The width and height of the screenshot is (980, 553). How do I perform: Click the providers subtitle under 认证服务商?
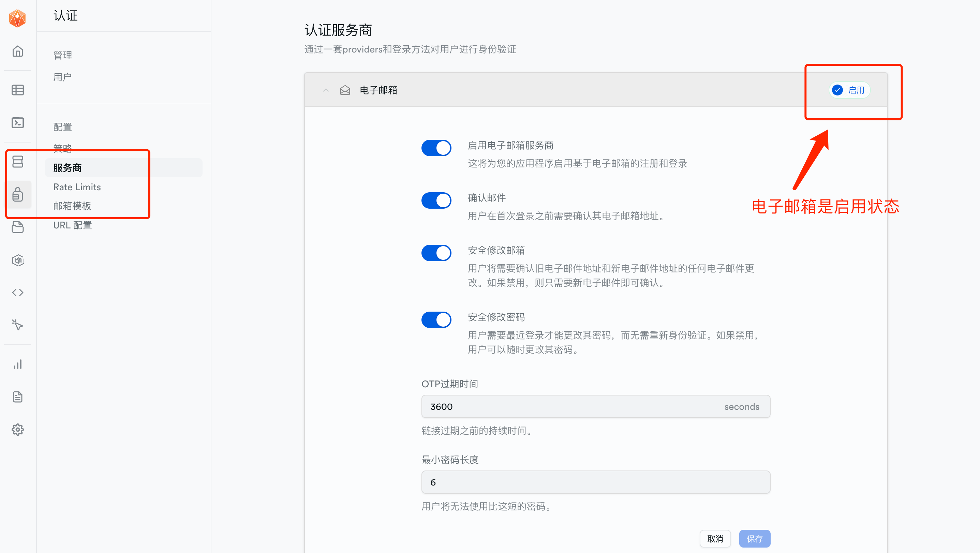point(410,49)
